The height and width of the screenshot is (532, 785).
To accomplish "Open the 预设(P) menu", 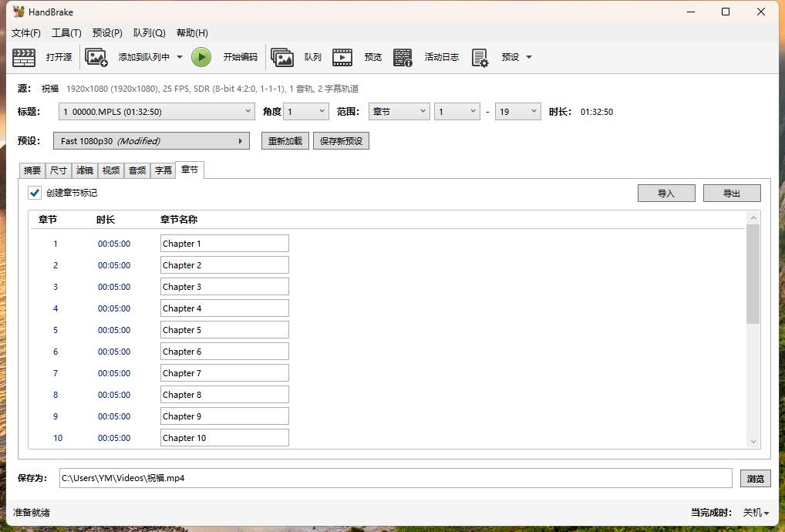I will click(x=107, y=33).
